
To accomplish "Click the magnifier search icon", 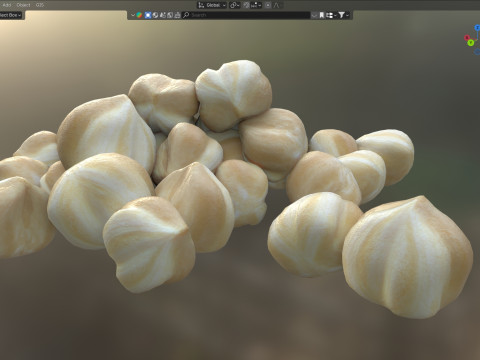I will coord(186,15).
